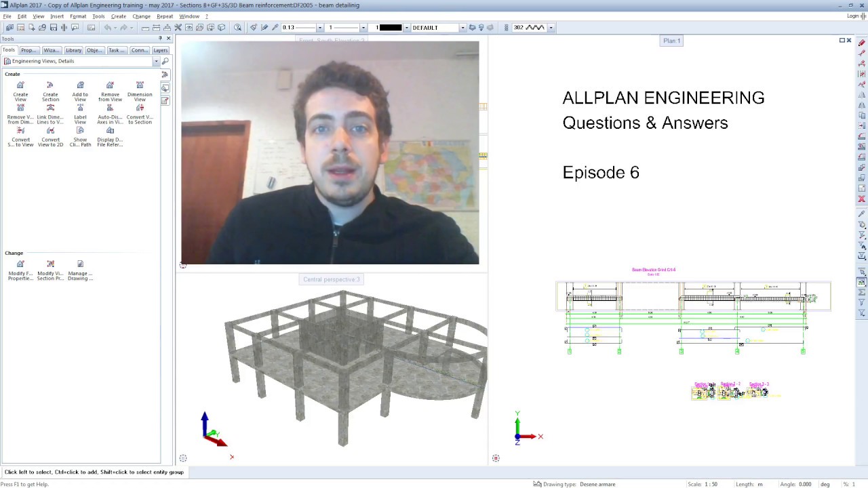Image resolution: width=868 pixels, height=488 pixels.
Task: Switch to the Layers tab
Action: point(160,50)
